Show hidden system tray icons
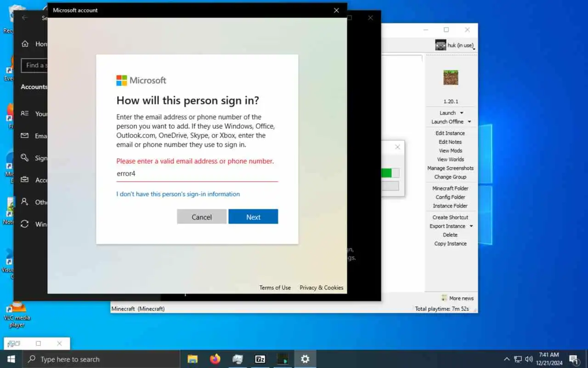 tap(507, 359)
